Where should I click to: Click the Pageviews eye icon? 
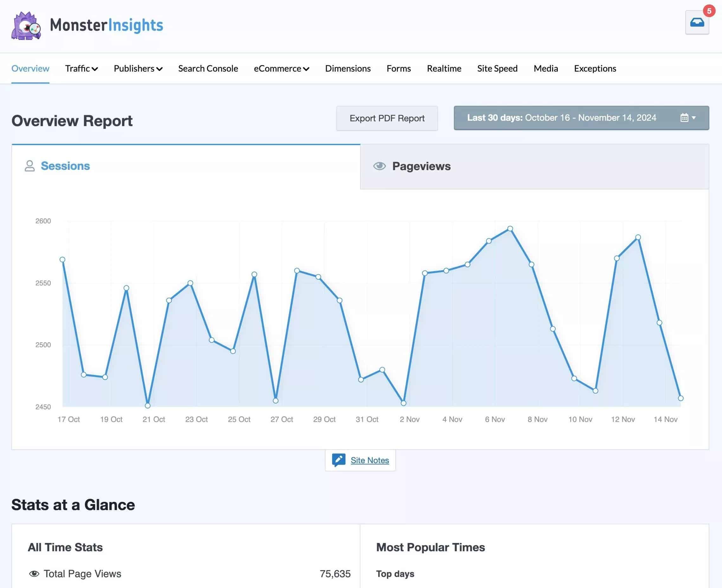(379, 166)
